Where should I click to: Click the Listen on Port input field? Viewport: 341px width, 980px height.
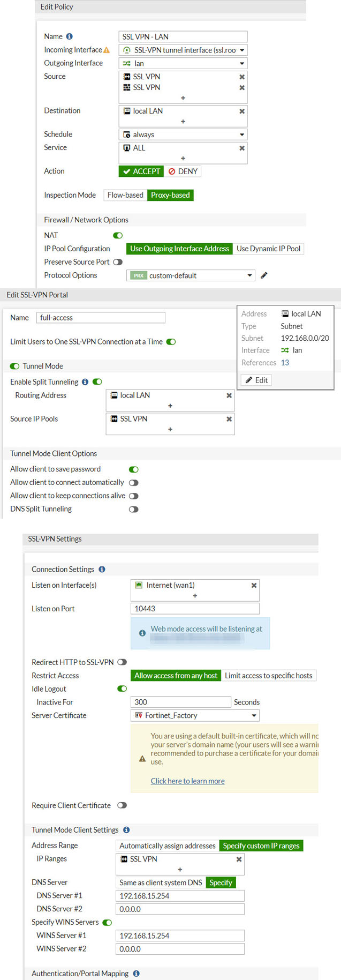tap(195, 609)
